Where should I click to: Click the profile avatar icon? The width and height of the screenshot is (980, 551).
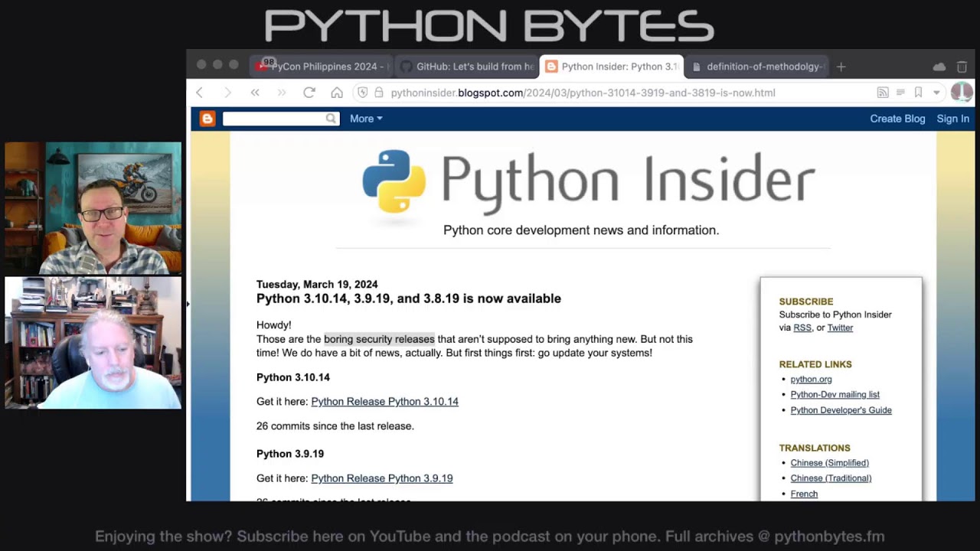pyautogui.click(x=961, y=92)
